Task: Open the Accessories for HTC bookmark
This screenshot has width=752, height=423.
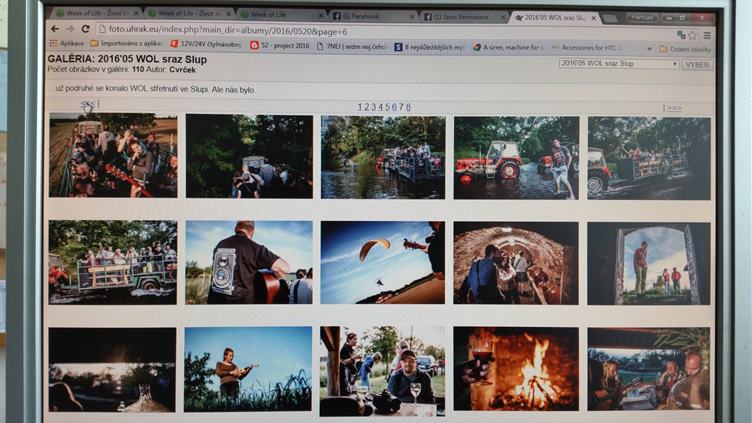Action: [587, 48]
